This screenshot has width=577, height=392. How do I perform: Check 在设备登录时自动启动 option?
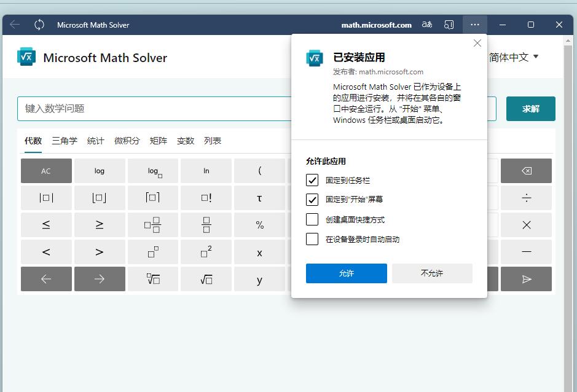tap(312, 240)
